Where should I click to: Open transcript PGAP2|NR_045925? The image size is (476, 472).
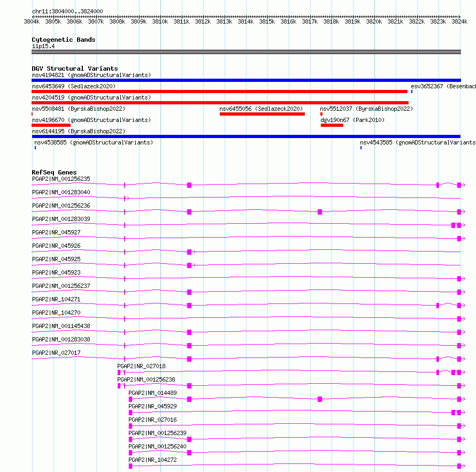[56, 259]
